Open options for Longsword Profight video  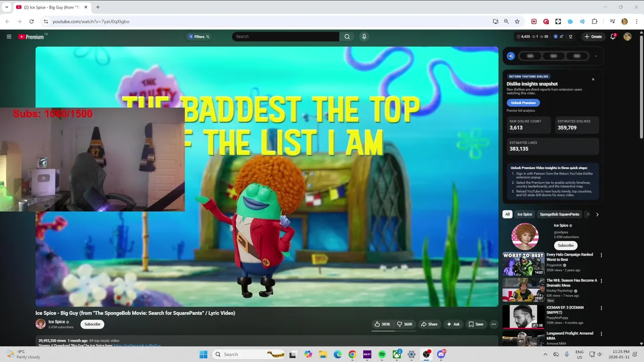(601, 334)
